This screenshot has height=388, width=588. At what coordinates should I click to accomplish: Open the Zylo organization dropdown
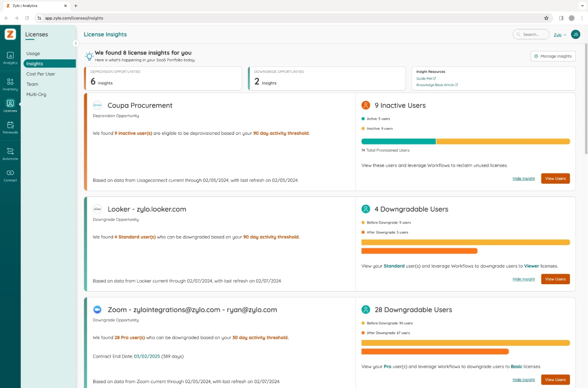pos(560,35)
